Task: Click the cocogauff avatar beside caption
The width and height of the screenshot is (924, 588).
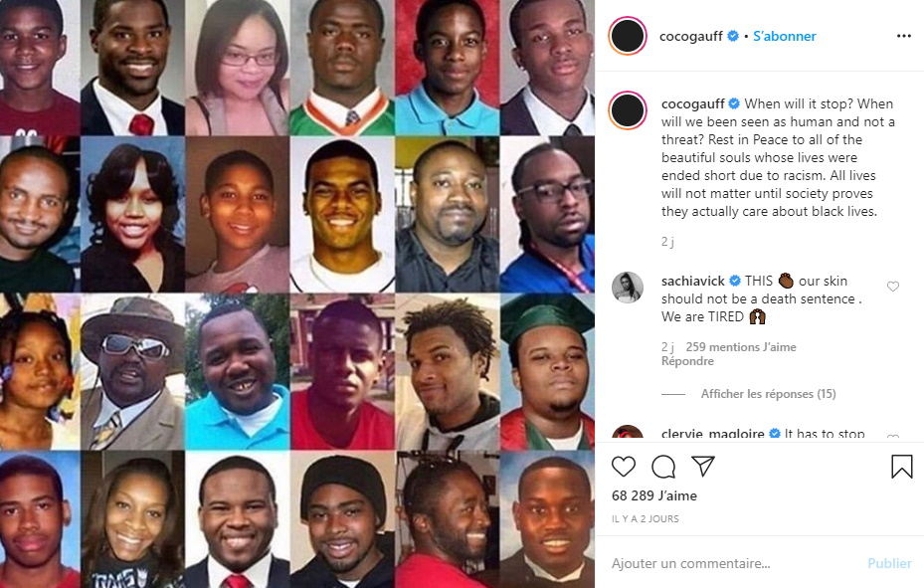Action: pos(628,110)
